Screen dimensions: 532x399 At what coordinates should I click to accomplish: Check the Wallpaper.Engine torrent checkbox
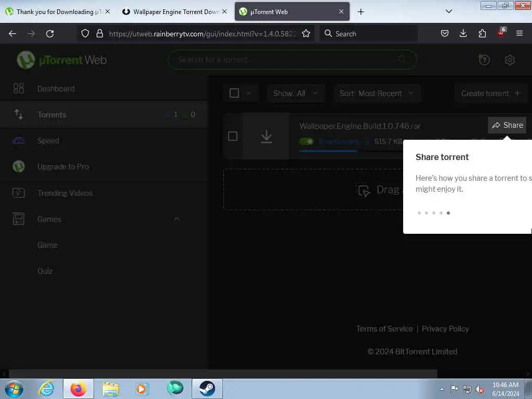[x=233, y=137]
